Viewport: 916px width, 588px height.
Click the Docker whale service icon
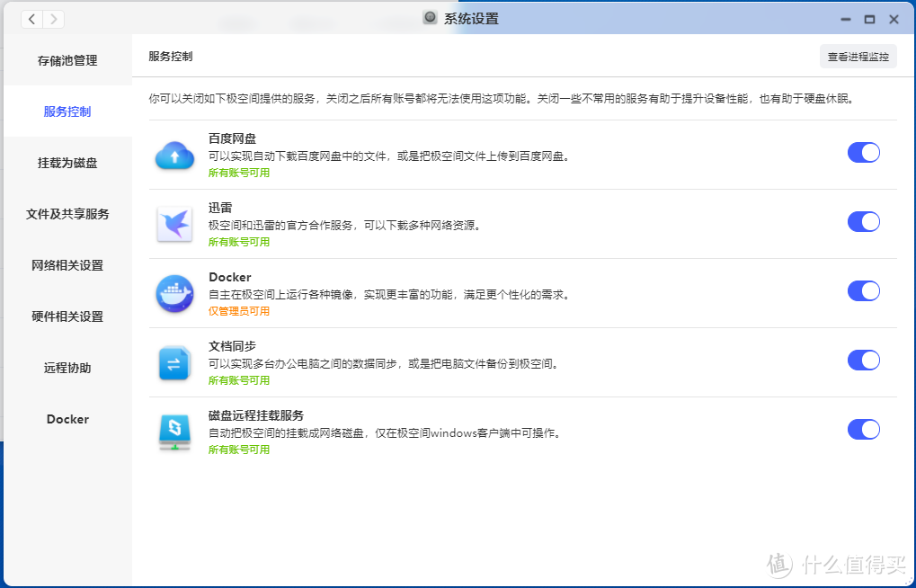pos(174,293)
